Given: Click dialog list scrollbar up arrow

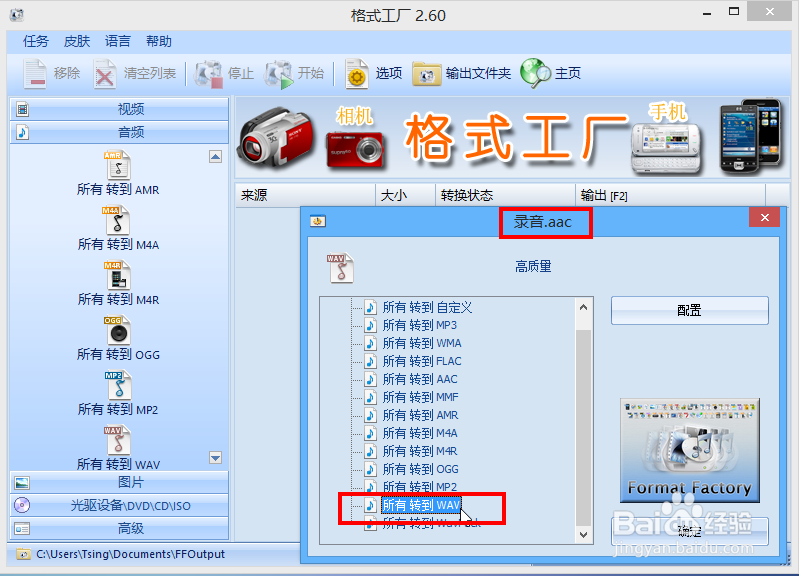Looking at the screenshot, I should click(584, 307).
